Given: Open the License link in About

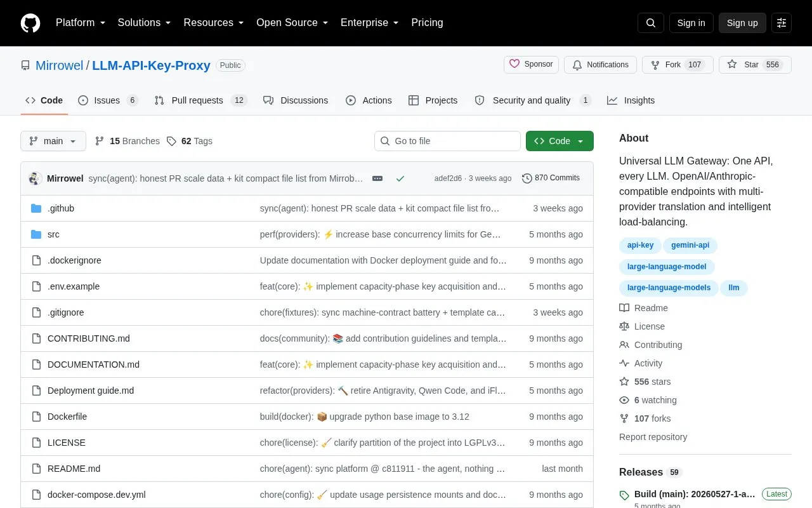Looking at the screenshot, I should coord(643,326).
